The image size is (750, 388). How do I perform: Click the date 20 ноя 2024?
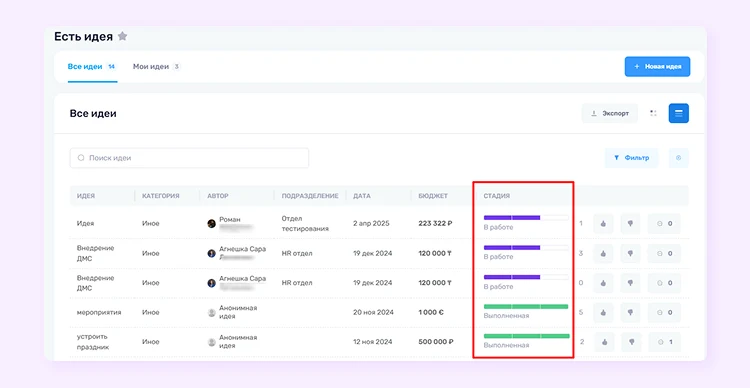(x=373, y=312)
